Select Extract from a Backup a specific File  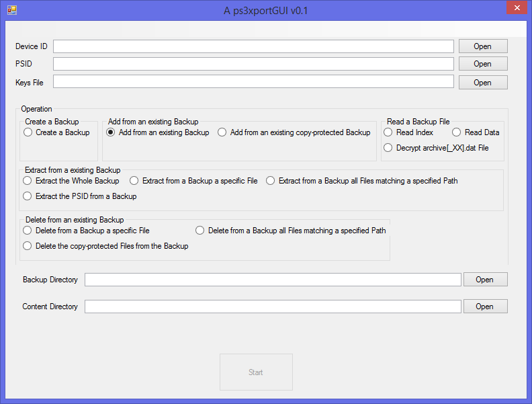134,181
